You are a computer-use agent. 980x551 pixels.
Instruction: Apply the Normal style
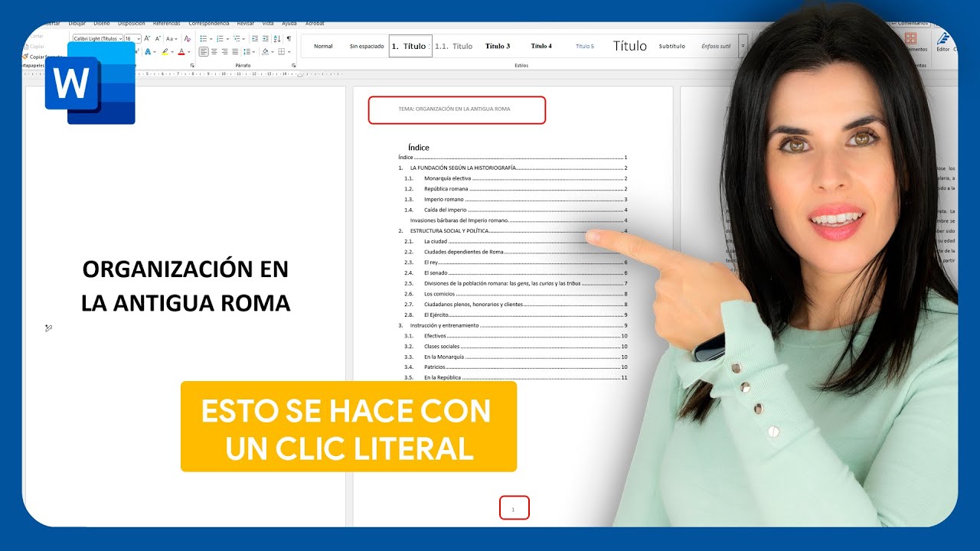pyautogui.click(x=323, y=46)
